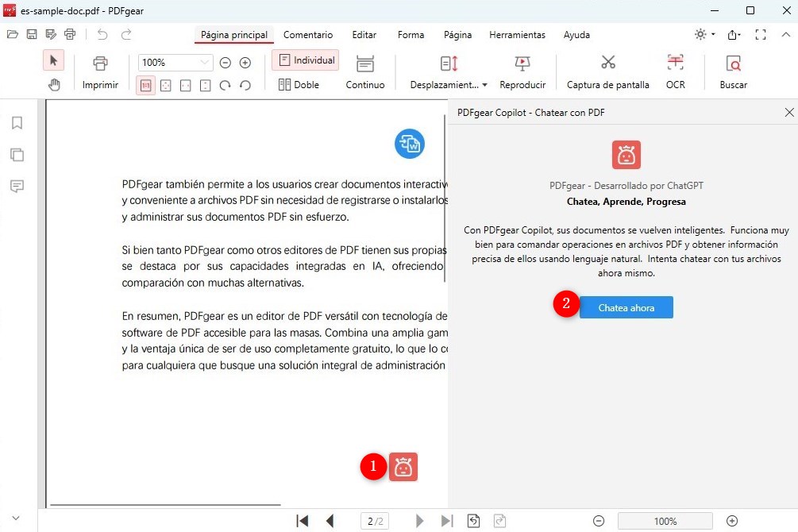The width and height of the screenshot is (798, 532).
Task: Zoom in with the ribbon plus button
Action: [x=245, y=63]
